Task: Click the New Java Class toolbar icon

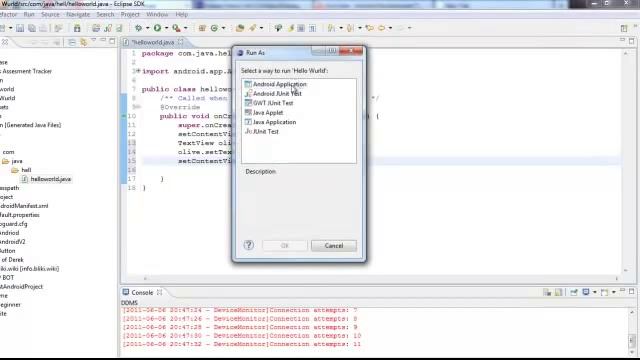Action: 214,28
